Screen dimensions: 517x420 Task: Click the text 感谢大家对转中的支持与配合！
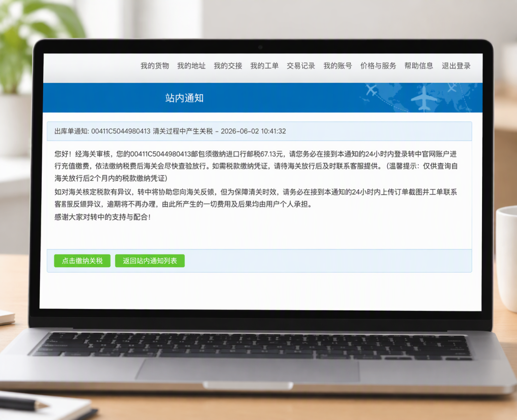coord(102,217)
